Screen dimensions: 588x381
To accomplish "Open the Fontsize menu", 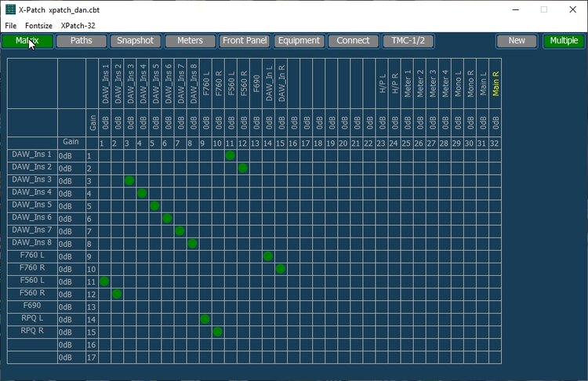I will (38, 26).
